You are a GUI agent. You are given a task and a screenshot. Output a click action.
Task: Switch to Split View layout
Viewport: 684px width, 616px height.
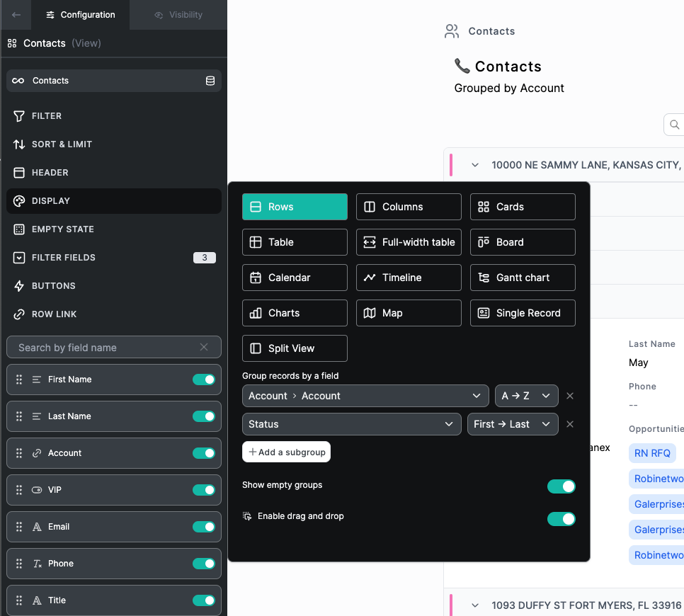pyautogui.click(x=295, y=348)
